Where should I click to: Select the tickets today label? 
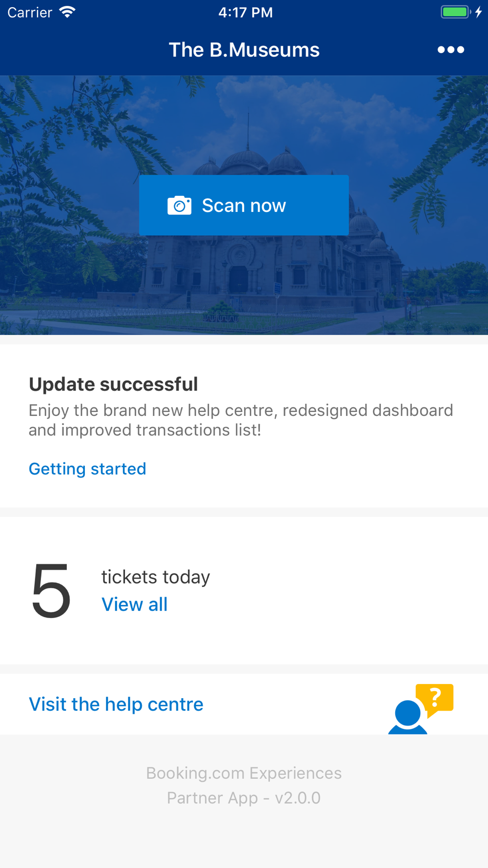click(156, 577)
